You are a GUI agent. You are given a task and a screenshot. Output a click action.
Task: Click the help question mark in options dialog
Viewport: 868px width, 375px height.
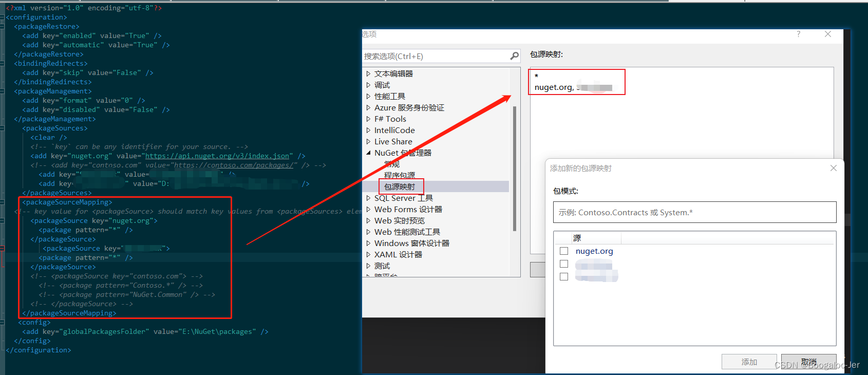click(x=798, y=34)
